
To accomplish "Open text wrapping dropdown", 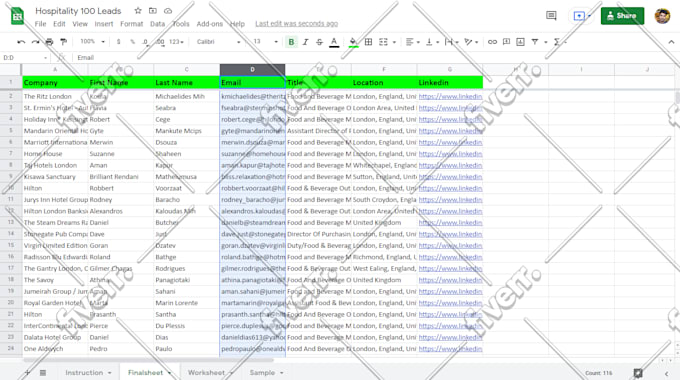I will click(452, 42).
